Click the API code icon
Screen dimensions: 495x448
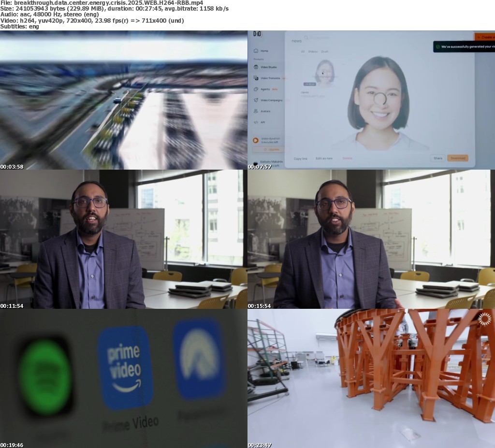(255, 122)
